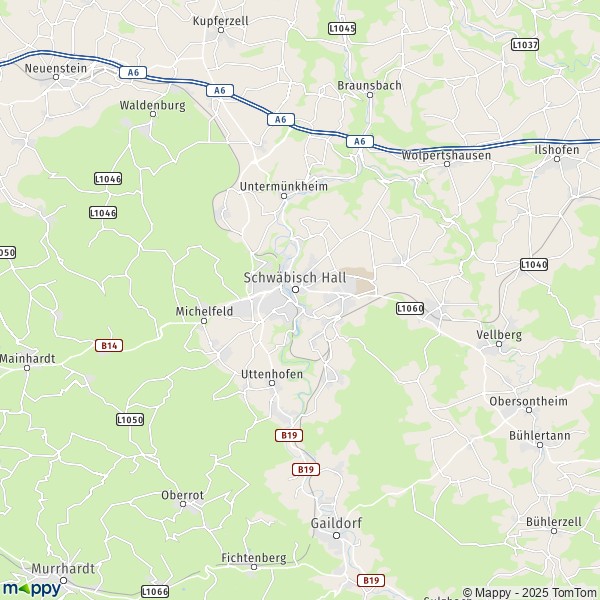Click the Michelfeld town label
The height and width of the screenshot is (600, 600).
click(x=204, y=311)
